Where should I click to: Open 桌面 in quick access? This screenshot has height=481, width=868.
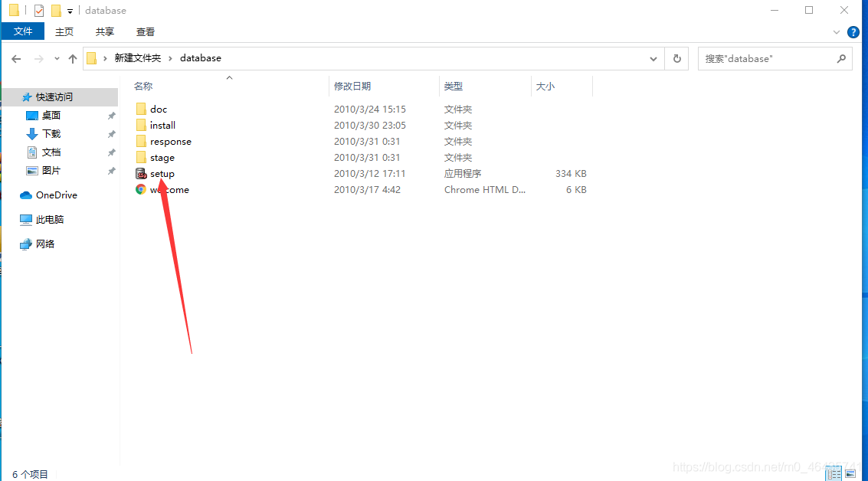coord(51,115)
